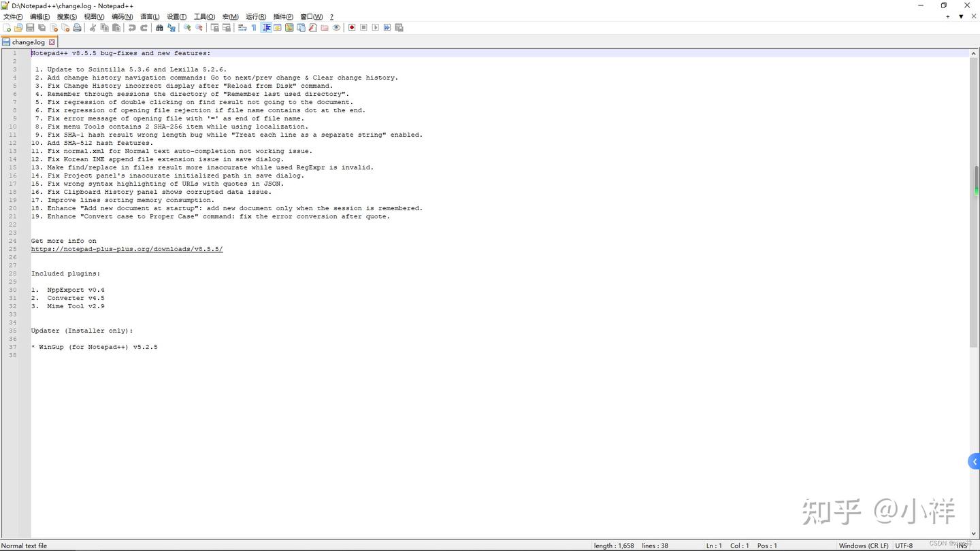Click the Paste toolbar icon
The image size is (980, 551).
(x=116, y=28)
